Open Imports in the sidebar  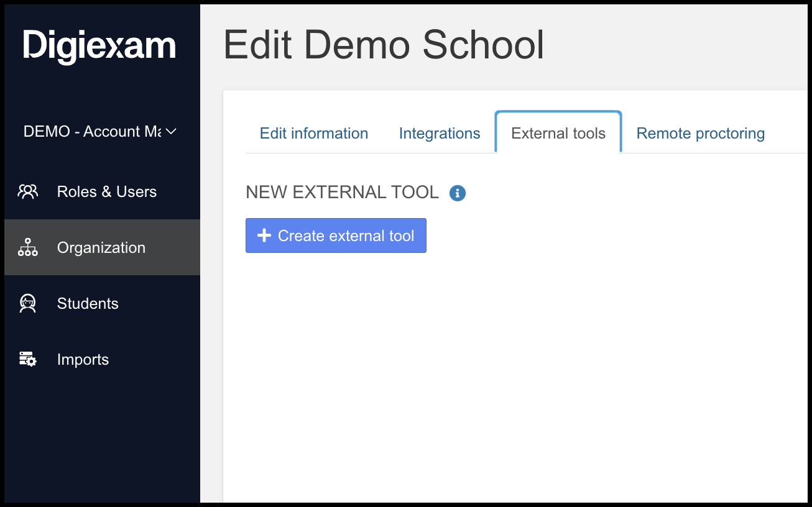click(x=102, y=359)
